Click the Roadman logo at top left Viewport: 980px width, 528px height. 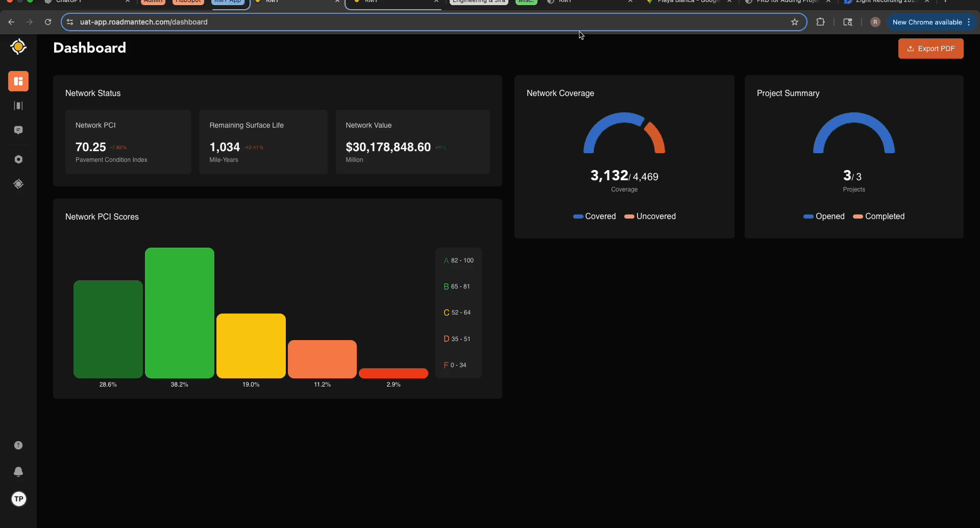pyautogui.click(x=18, y=46)
